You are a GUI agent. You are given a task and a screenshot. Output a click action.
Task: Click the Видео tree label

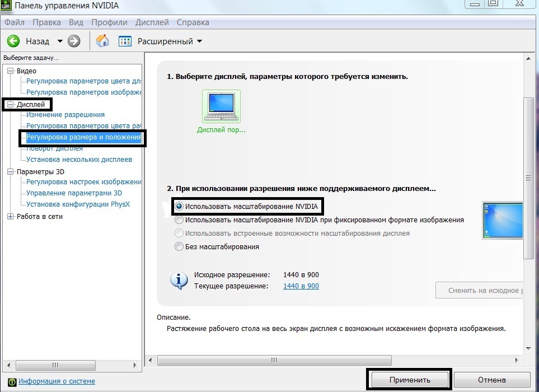click(26, 71)
